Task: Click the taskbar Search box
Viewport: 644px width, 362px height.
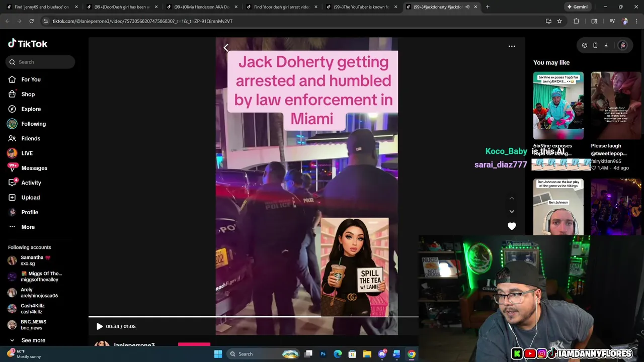Action: pyautogui.click(x=264, y=354)
